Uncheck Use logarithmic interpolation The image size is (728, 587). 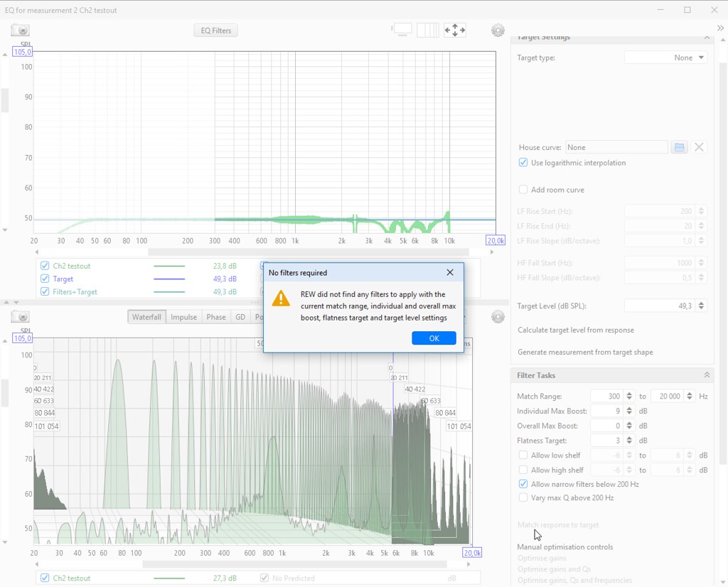pos(523,163)
